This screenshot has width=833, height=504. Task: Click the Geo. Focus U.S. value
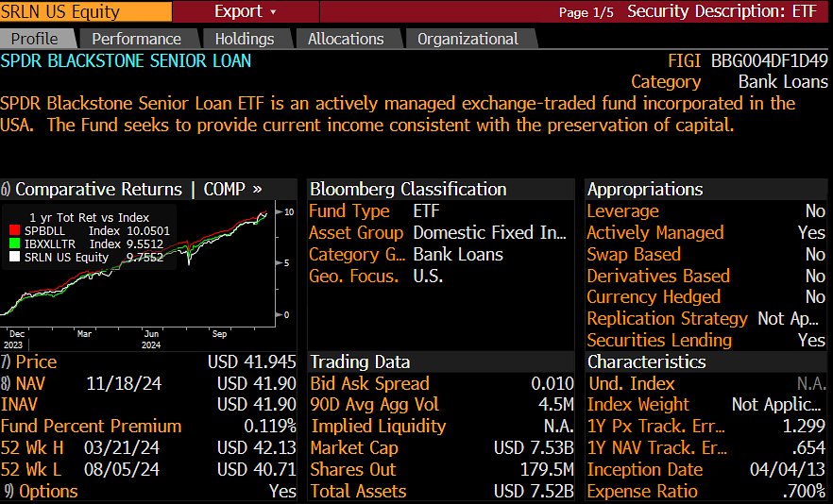tap(428, 277)
